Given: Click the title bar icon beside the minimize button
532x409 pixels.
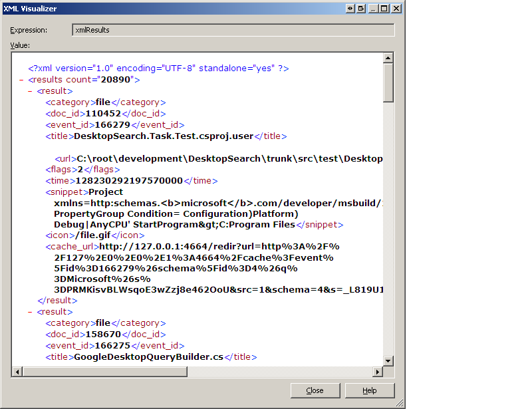Looking at the screenshot, I should (x=361, y=9).
